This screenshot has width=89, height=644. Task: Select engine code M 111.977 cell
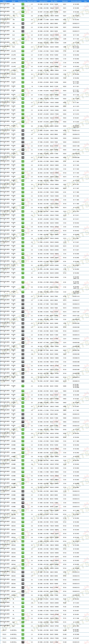click(x=76, y=429)
